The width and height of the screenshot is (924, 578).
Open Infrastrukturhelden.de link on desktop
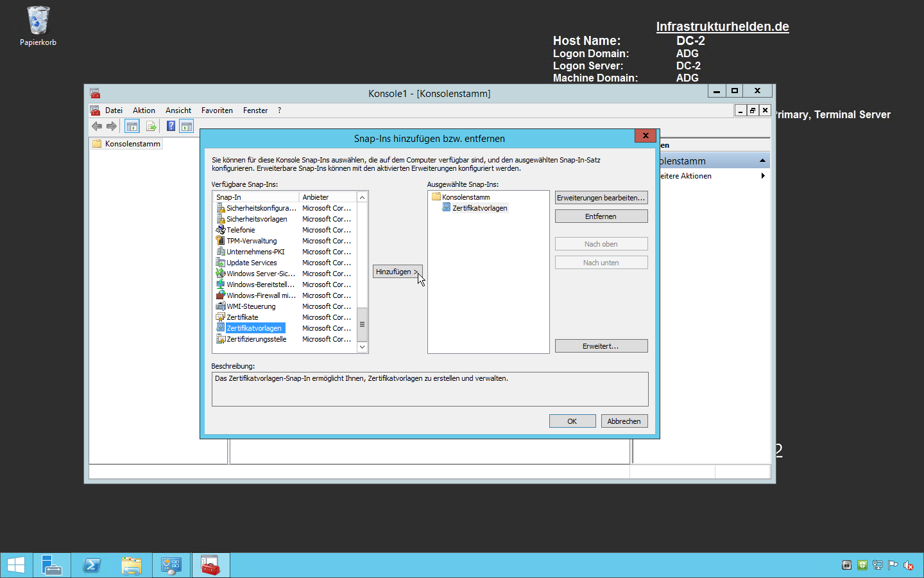click(723, 26)
